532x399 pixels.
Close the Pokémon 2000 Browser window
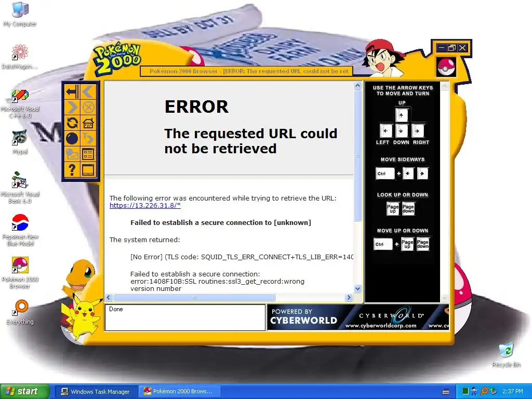click(462, 48)
